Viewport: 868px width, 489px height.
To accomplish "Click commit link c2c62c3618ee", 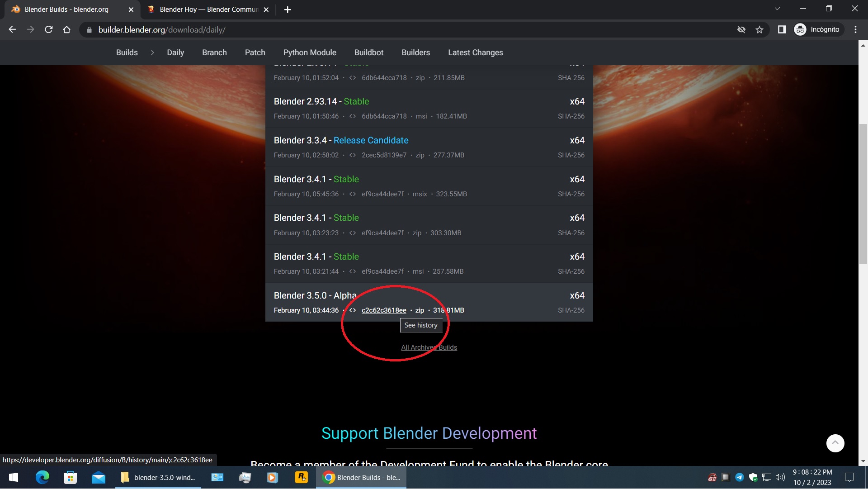I will [384, 310].
